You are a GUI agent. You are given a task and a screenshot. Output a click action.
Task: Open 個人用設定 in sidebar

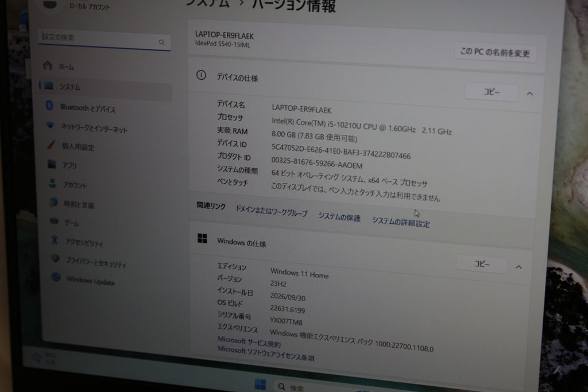pyautogui.click(x=78, y=147)
